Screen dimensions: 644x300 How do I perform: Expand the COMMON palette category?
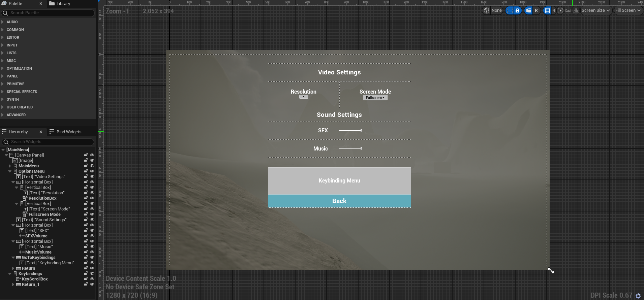pyautogui.click(x=2, y=30)
